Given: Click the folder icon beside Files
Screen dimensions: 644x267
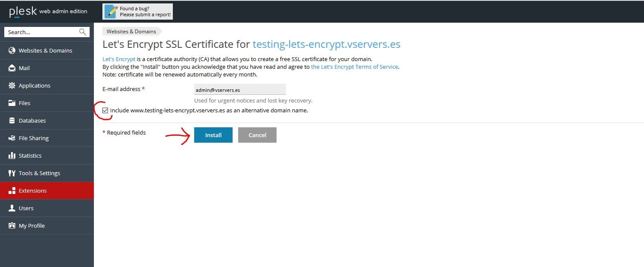Looking at the screenshot, I should pyautogui.click(x=12, y=103).
